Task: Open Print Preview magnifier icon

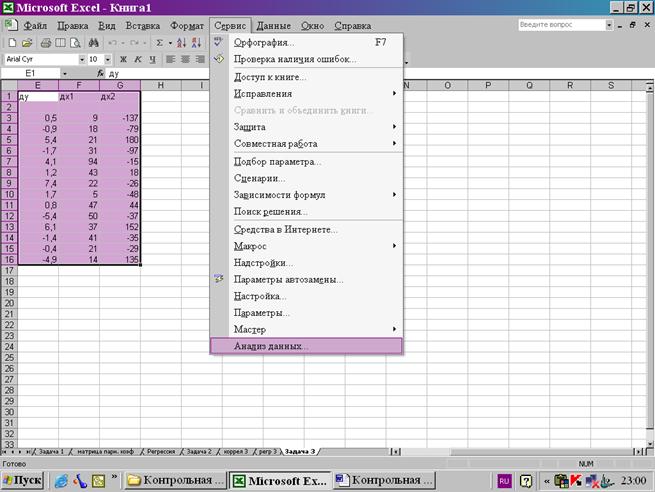Action: 75,43
